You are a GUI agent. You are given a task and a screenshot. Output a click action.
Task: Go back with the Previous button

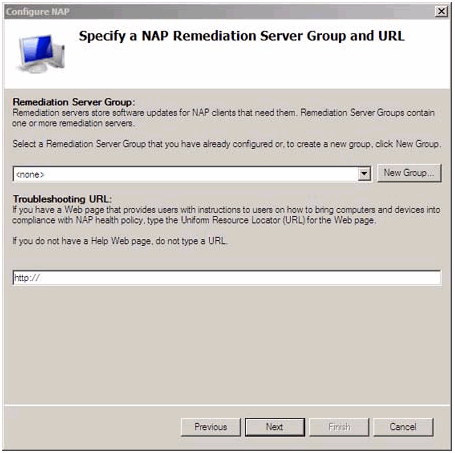coord(211,427)
